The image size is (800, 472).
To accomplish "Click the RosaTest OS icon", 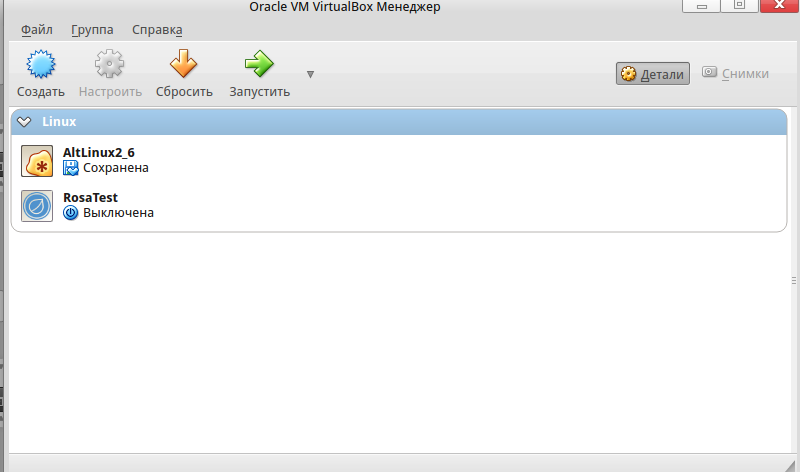I will pos(37,206).
